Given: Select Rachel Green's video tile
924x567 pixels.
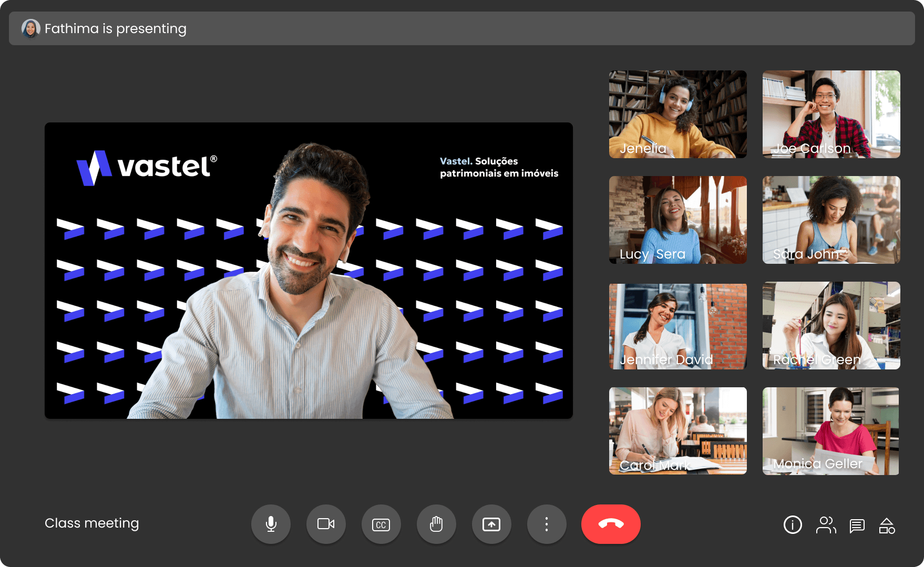Looking at the screenshot, I should tap(831, 326).
